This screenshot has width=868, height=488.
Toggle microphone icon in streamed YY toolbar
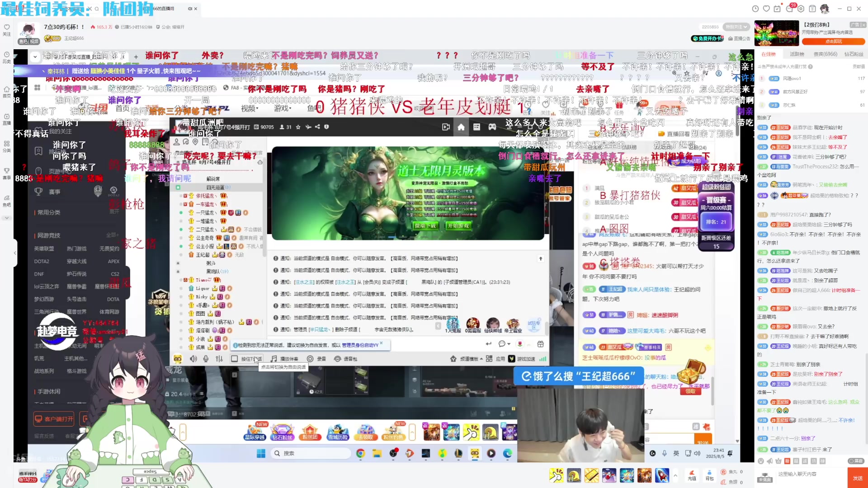[206, 359]
